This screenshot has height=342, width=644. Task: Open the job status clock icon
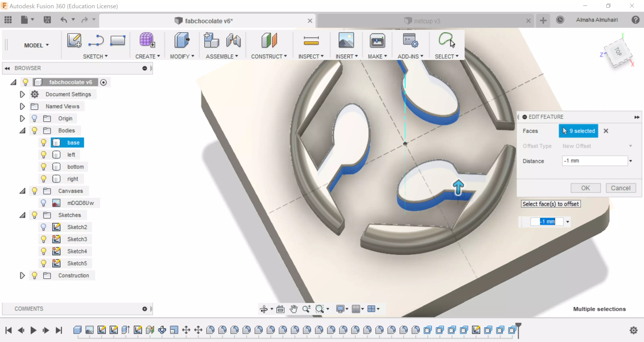(x=560, y=20)
